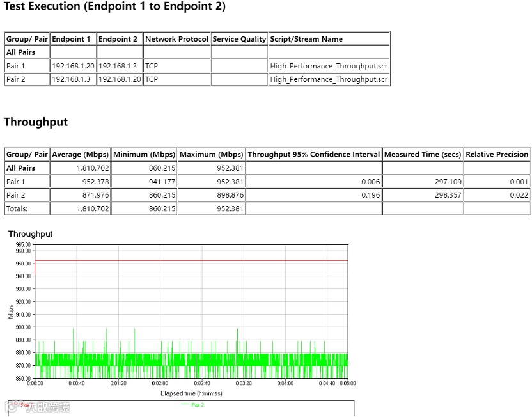Click Pair 2 High_Performance_Throughput.scr script name
The width and height of the screenshot is (532, 417).
329,79
